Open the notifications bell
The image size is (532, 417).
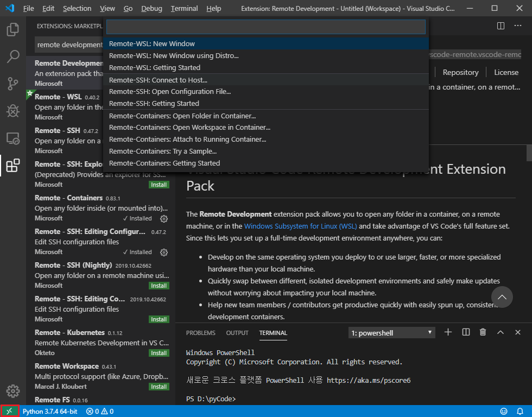click(x=520, y=411)
